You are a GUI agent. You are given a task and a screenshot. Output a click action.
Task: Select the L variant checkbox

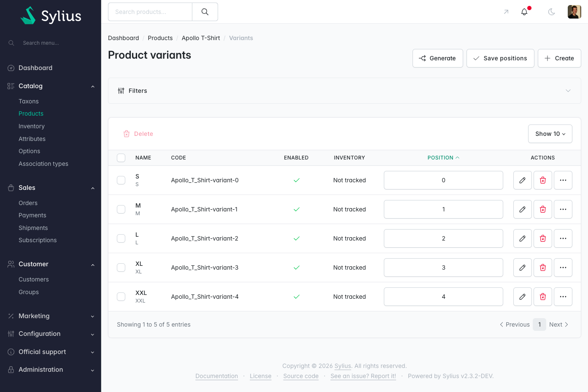click(121, 238)
